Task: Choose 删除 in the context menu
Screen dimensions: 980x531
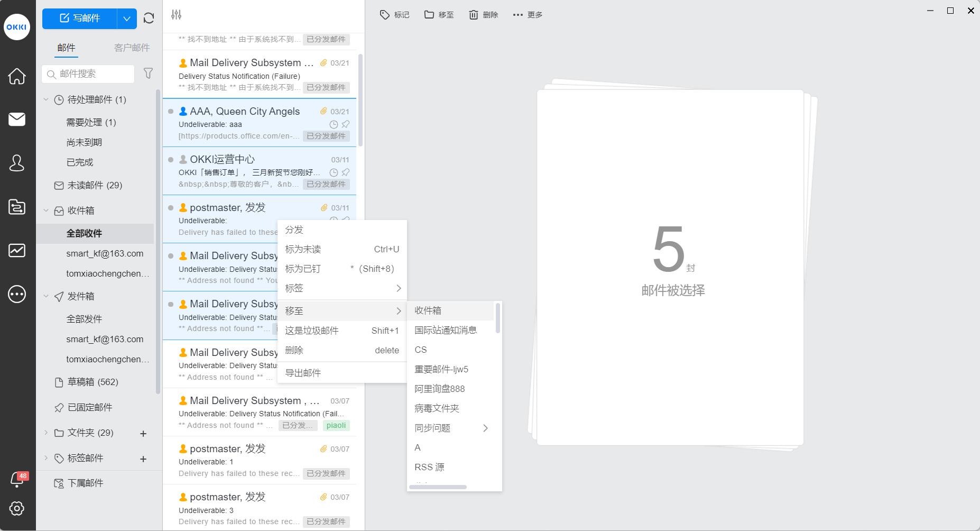Action: pos(342,350)
